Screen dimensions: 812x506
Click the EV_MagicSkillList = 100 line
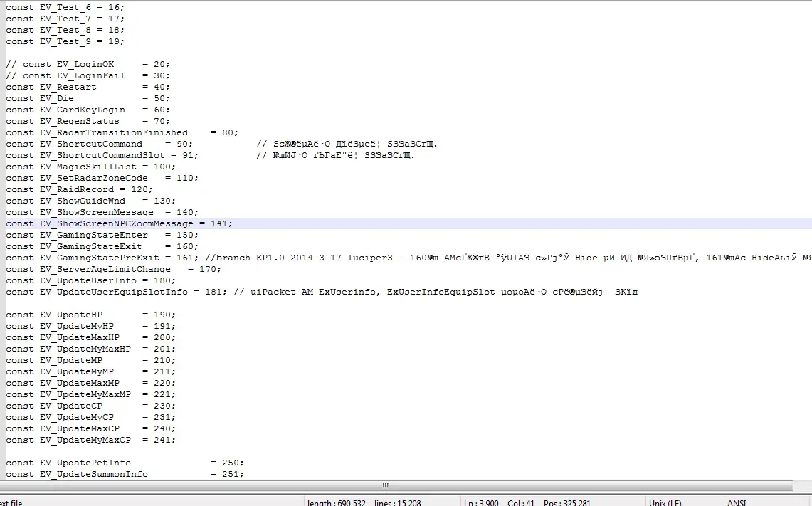click(x=90, y=167)
